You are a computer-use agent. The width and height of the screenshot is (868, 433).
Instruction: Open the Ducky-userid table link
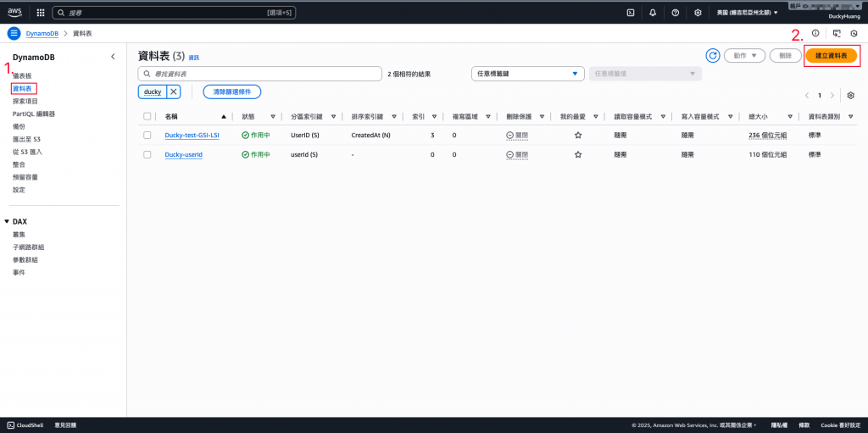[x=184, y=155]
